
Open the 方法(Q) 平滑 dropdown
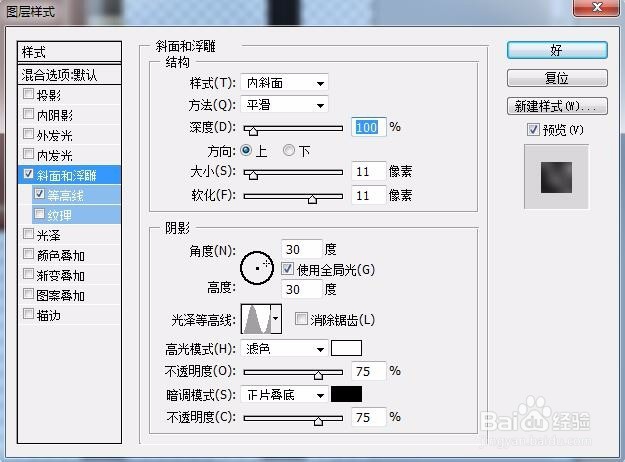pos(284,105)
